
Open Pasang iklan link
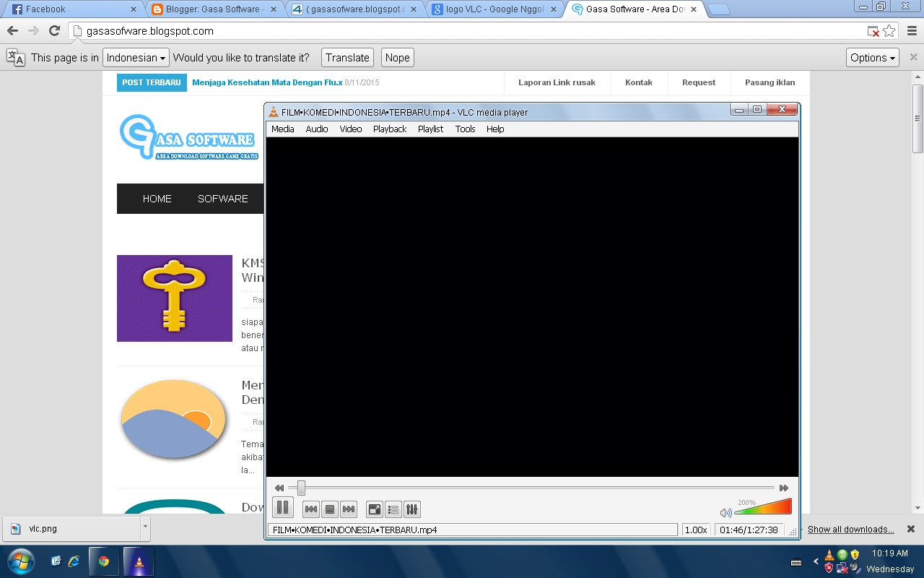pyautogui.click(x=770, y=82)
